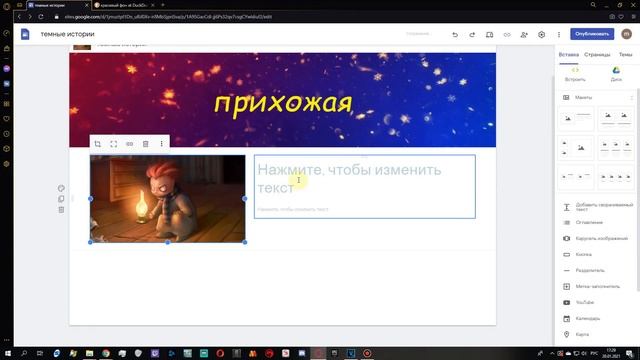Viewport: 640px width, 360px height.
Task: Insert Метка-заполнитель placeholder
Action: pyautogui.click(x=591, y=287)
